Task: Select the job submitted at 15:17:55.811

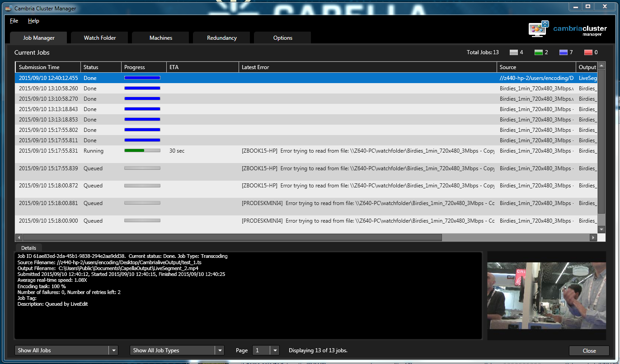Action: (x=306, y=140)
